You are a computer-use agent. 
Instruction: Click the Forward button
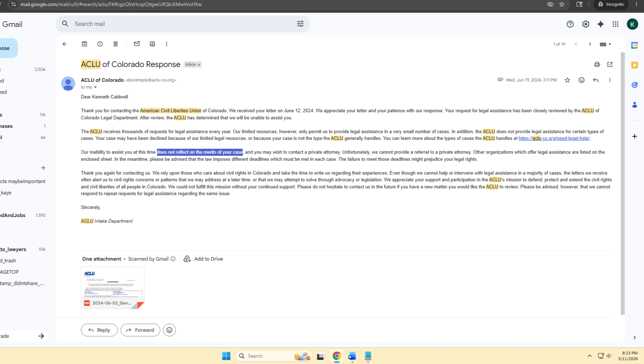140,330
